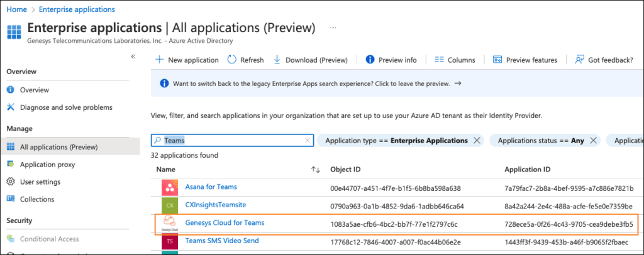Remove the Application type filter

476,141
